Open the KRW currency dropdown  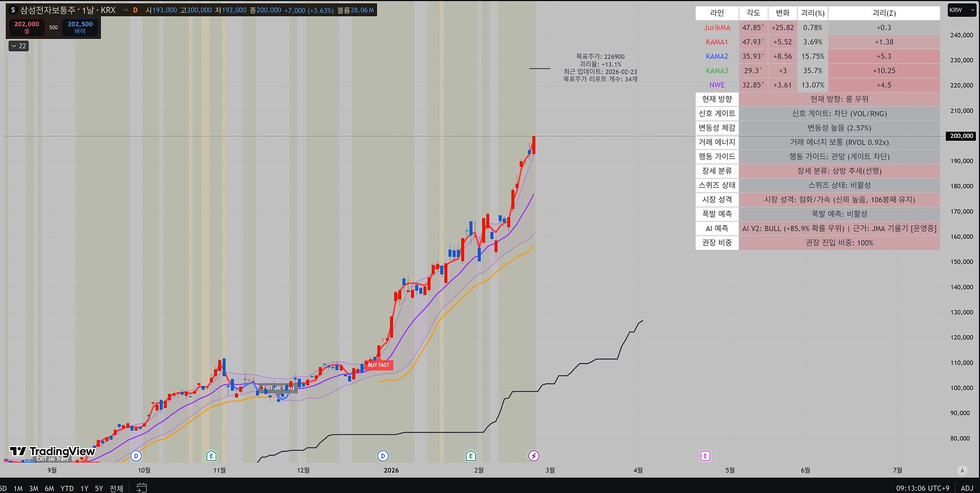pos(962,10)
